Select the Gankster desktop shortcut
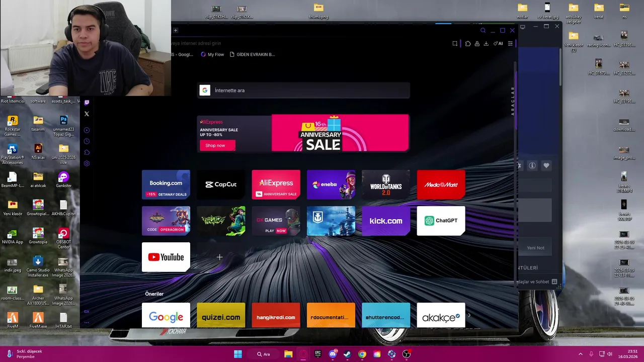This screenshot has height=362, width=644. click(63, 180)
